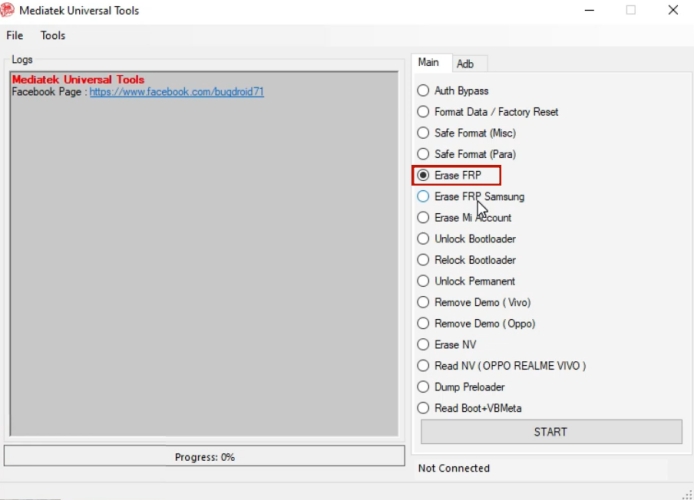
Task: Click the START button
Action: point(551,432)
